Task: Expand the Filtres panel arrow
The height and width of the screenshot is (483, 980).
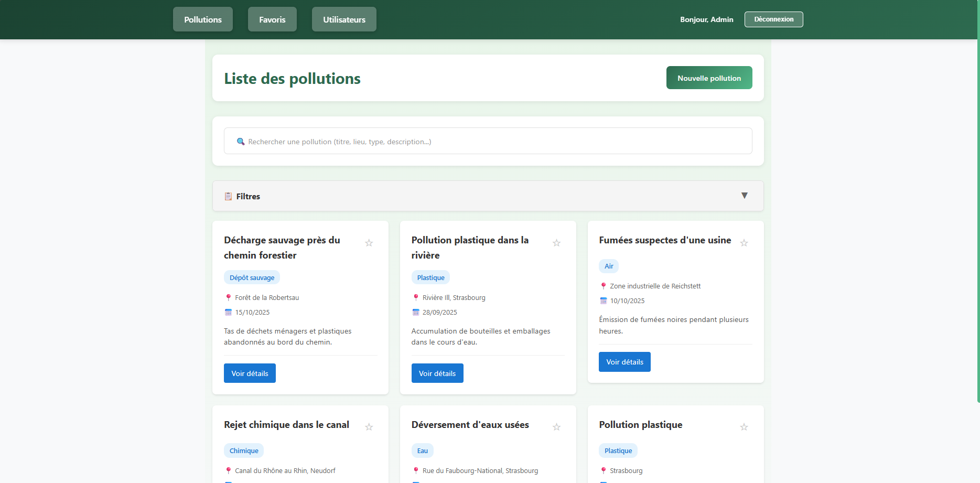Action: coord(745,196)
